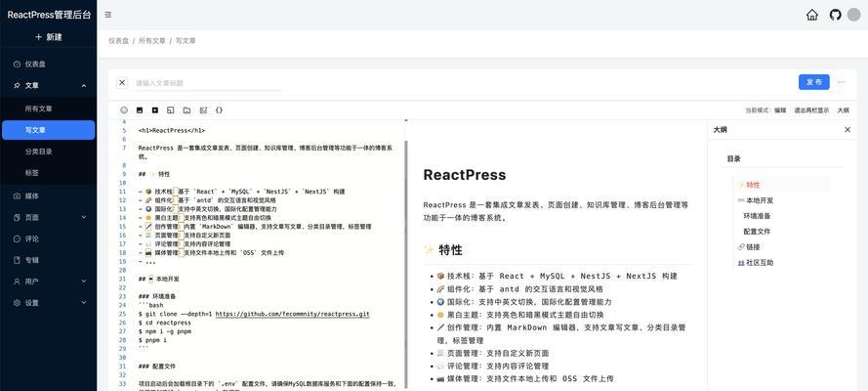Click the '$ npm i -g pnpm' line
This screenshot has height=391, width=868.
tap(164, 331)
